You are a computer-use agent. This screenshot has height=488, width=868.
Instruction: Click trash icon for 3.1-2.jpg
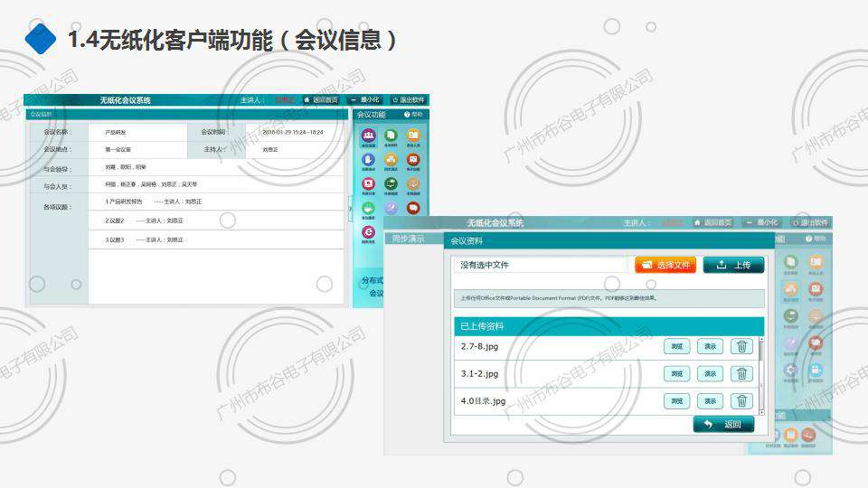coord(741,373)
